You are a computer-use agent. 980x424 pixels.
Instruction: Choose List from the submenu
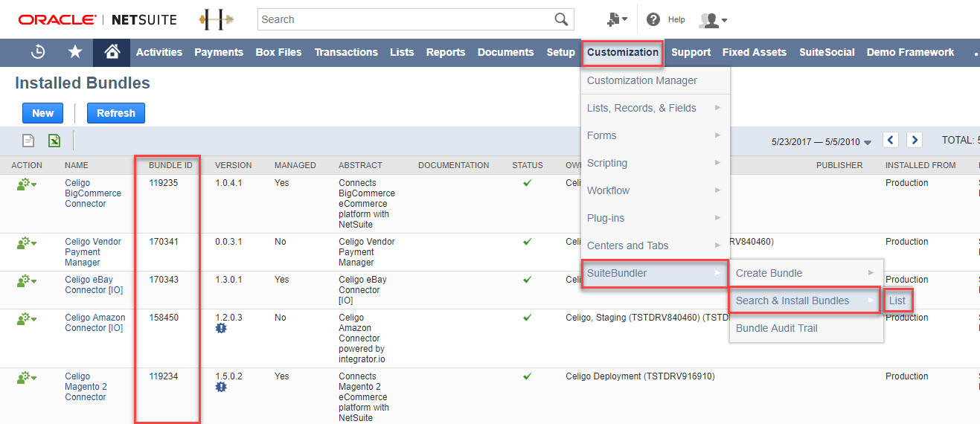click(x=897, y=301)
